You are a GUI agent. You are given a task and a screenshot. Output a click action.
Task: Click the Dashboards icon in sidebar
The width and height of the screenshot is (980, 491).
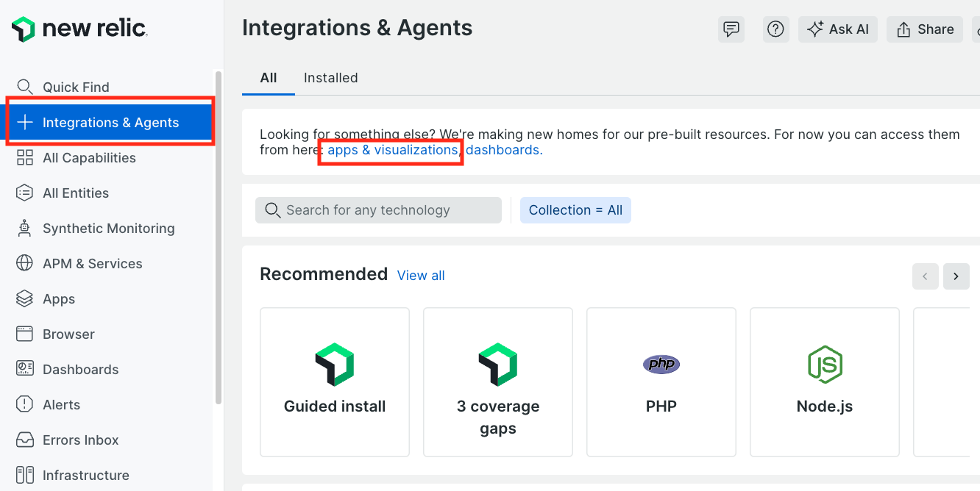[25, 369]
